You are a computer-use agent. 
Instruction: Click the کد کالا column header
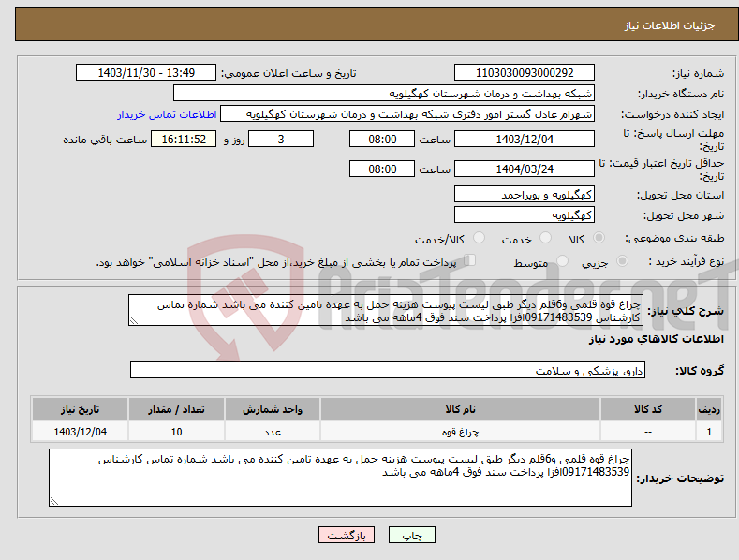click(x=648, y=409)
